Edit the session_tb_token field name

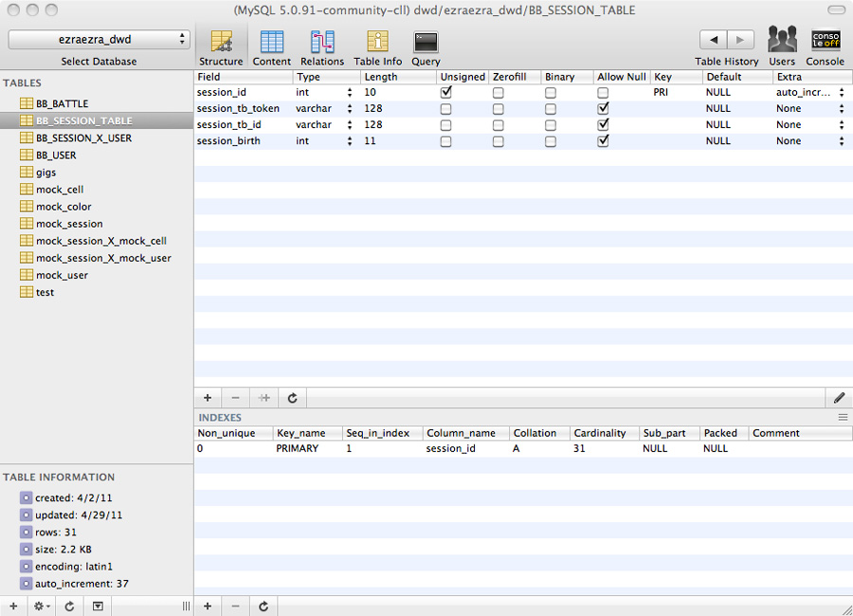tap(238, 109)
